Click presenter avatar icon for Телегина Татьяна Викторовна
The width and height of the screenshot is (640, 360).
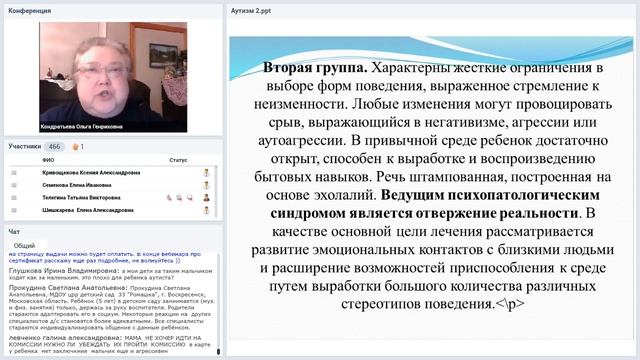pyautogui.click(x=207, y=198)
